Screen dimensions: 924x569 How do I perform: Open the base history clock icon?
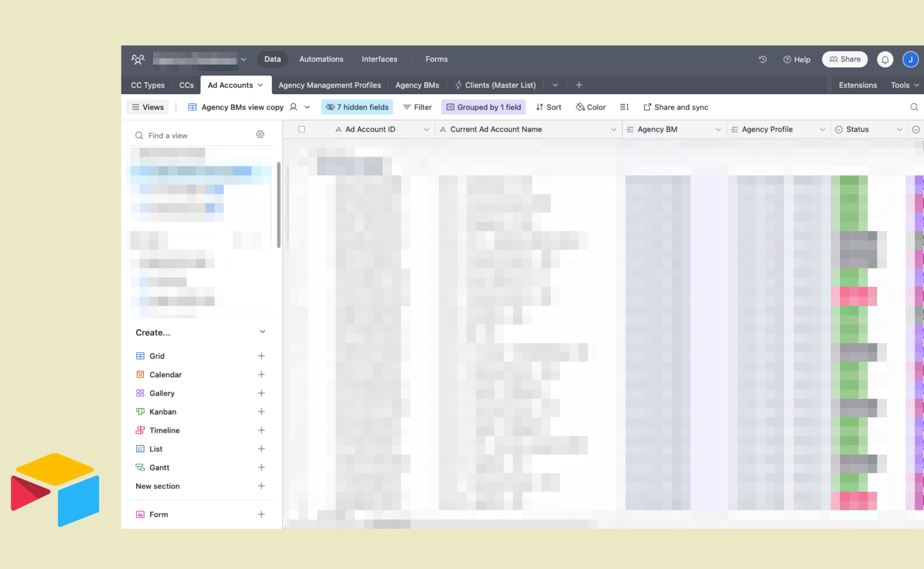762,60
